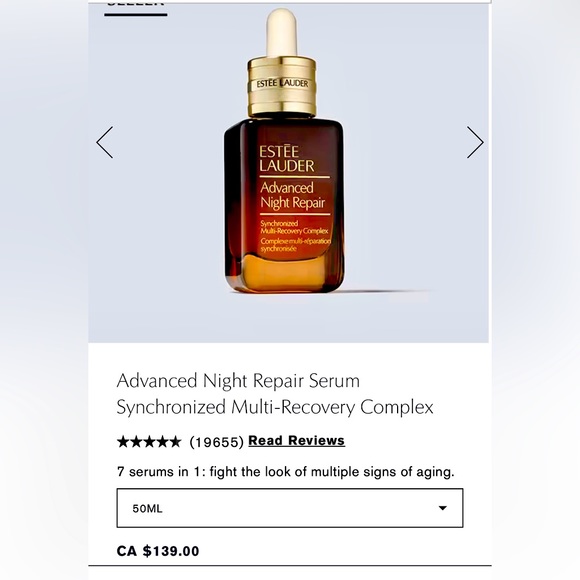The width and height of the screenshot is (580, 580).
Task: Click the Advanced Night Repair bottle label
Action: tap(292, 195)
